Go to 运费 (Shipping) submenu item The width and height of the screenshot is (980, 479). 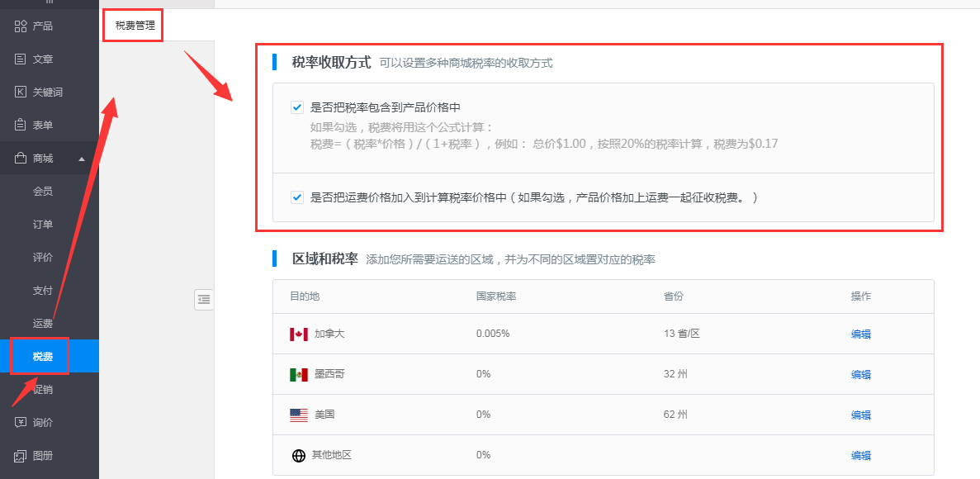point(43,324)
